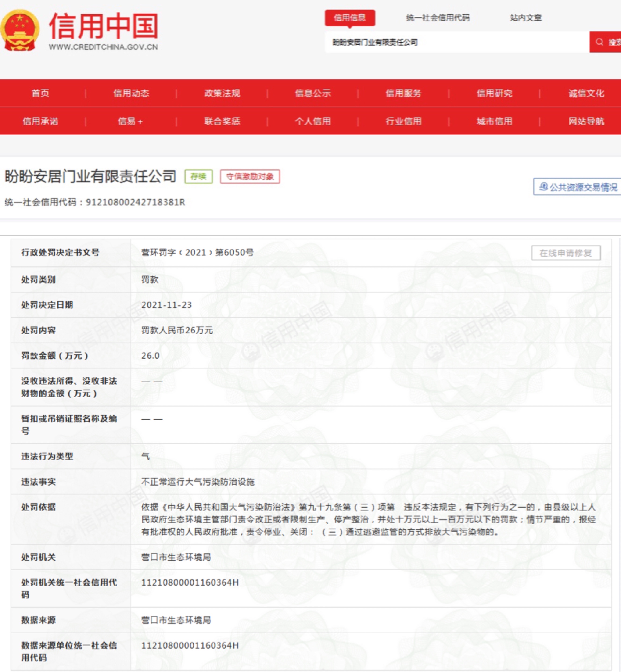Viewport: 621px width, 672px height.
Task: Go to 个人信用 menu item
Action: point(313,121)
